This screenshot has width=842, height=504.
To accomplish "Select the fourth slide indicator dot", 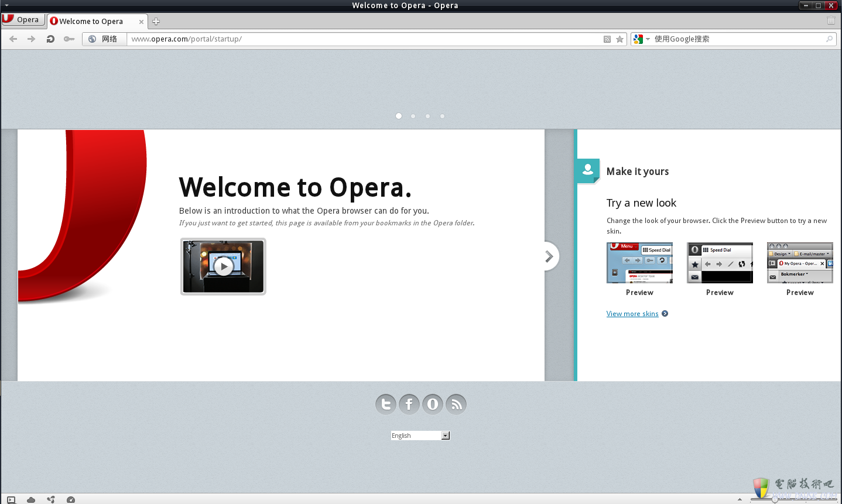I will [443, 116].
